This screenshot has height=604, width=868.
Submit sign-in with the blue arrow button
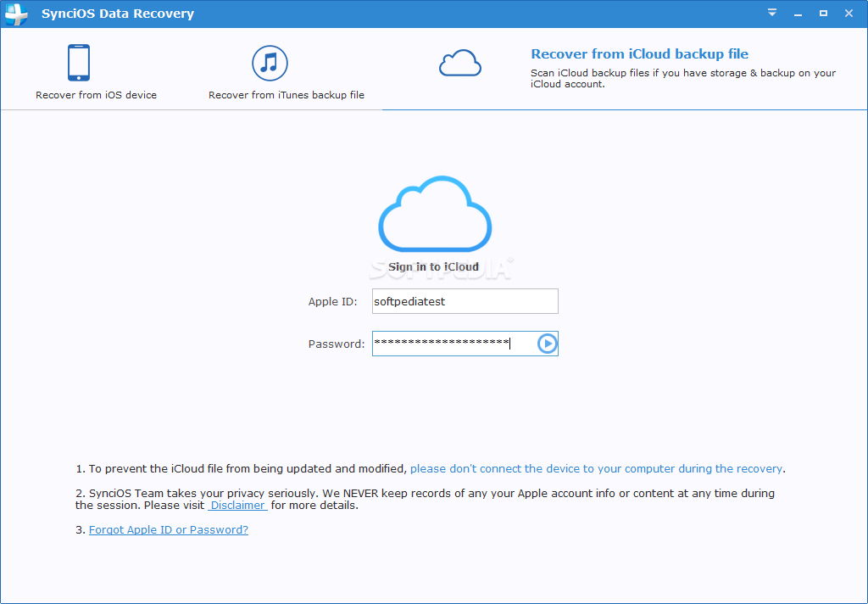[547, 344]
